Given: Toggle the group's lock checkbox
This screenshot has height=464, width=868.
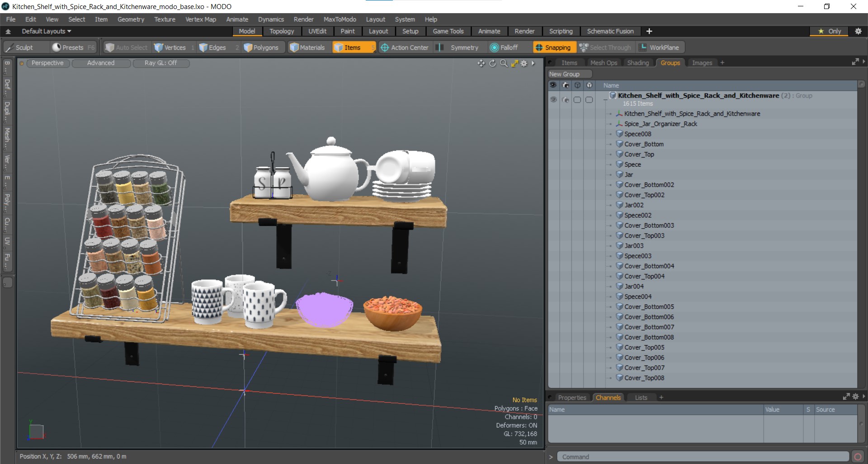Looking at the screenshot, I should (x=589, y=100).
